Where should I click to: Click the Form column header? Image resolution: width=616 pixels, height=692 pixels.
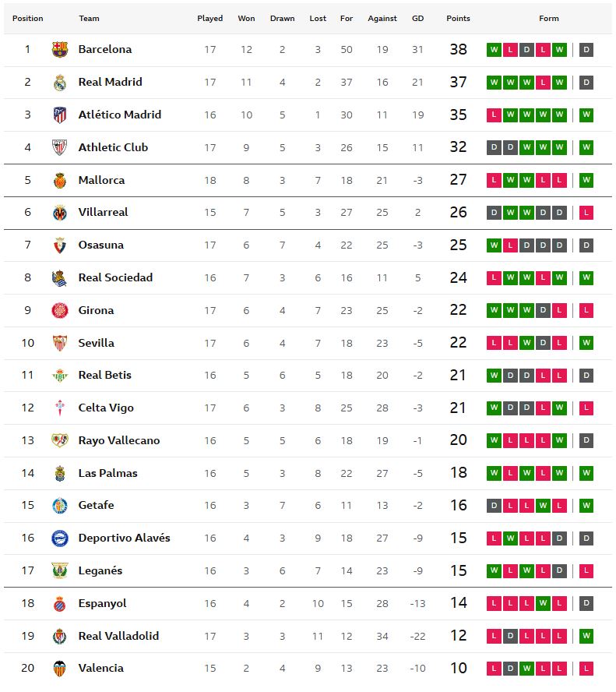pos(548,19)
